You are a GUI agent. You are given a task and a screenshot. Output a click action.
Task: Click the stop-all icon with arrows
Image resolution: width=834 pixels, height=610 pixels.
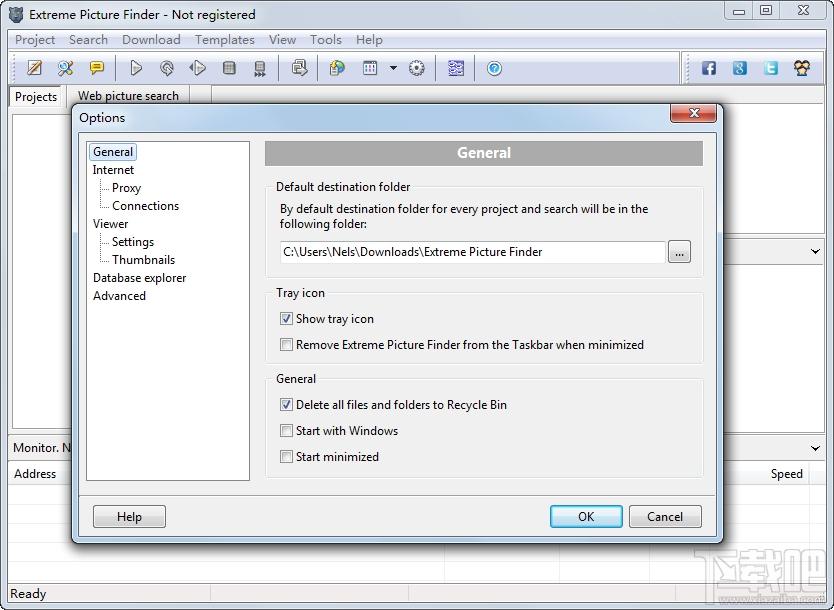pyautogui.click(x=260, y=69)
